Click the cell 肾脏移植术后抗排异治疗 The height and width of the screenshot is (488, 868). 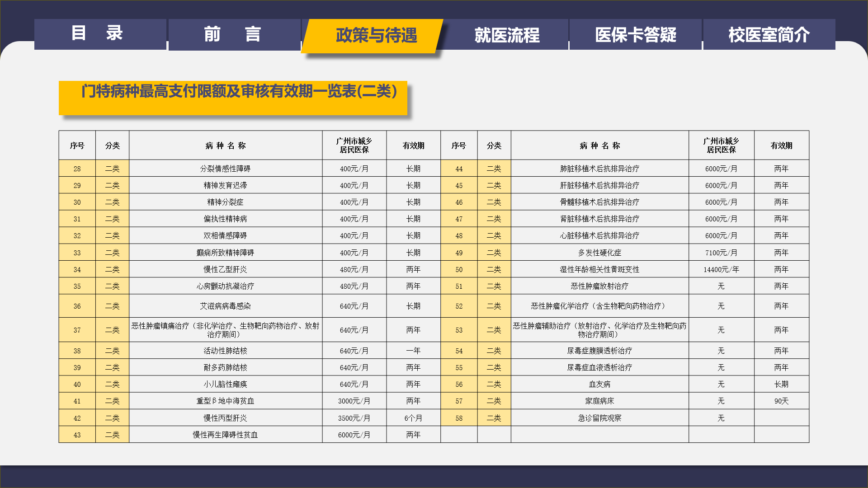click(x=600, y=219)
